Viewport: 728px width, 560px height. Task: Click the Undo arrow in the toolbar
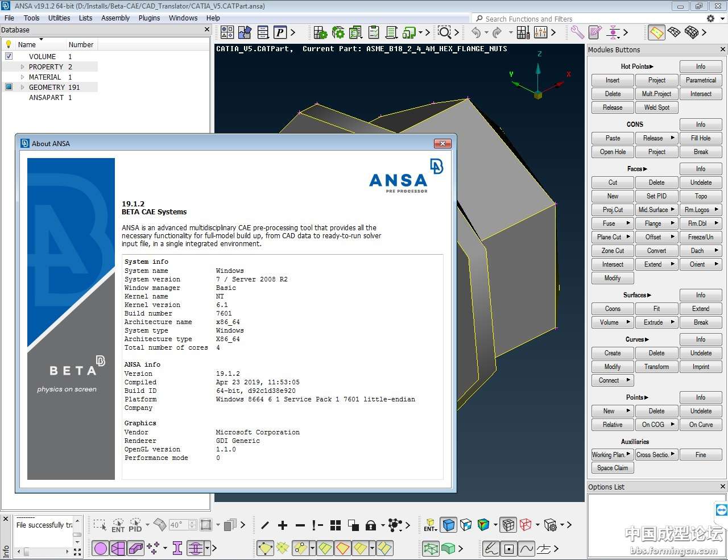point(476,32)
